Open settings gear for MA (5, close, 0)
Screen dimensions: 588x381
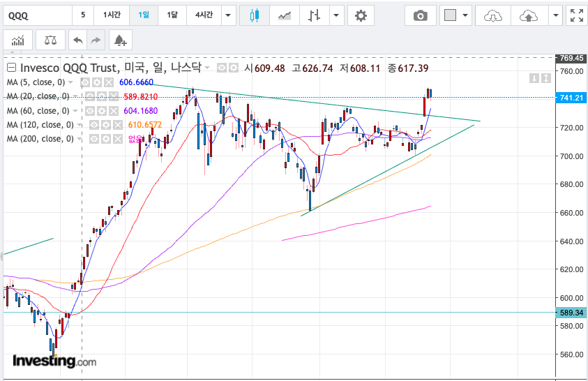click(x=97, y=82)
